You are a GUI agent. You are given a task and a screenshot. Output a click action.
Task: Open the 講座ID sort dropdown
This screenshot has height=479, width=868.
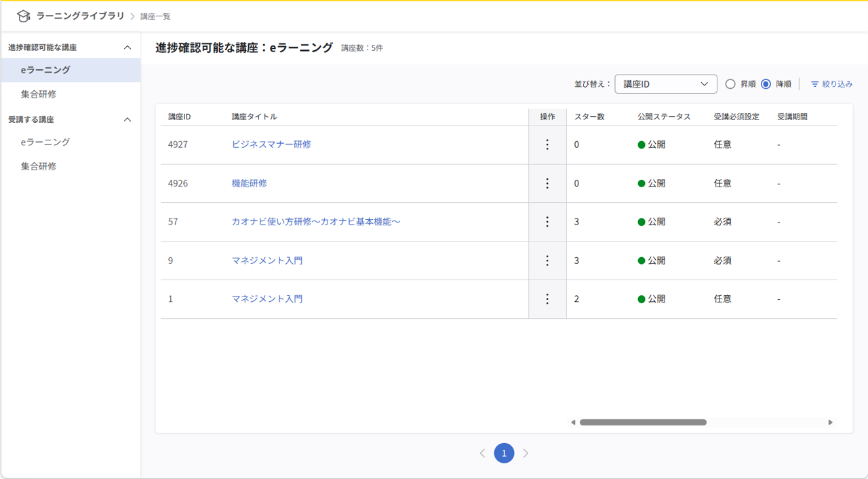tap(666, 84)
